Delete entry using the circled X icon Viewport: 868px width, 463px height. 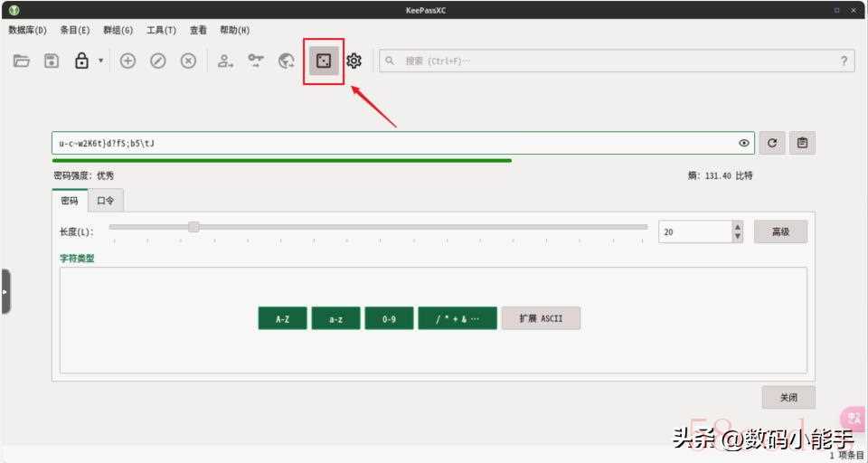188,61
